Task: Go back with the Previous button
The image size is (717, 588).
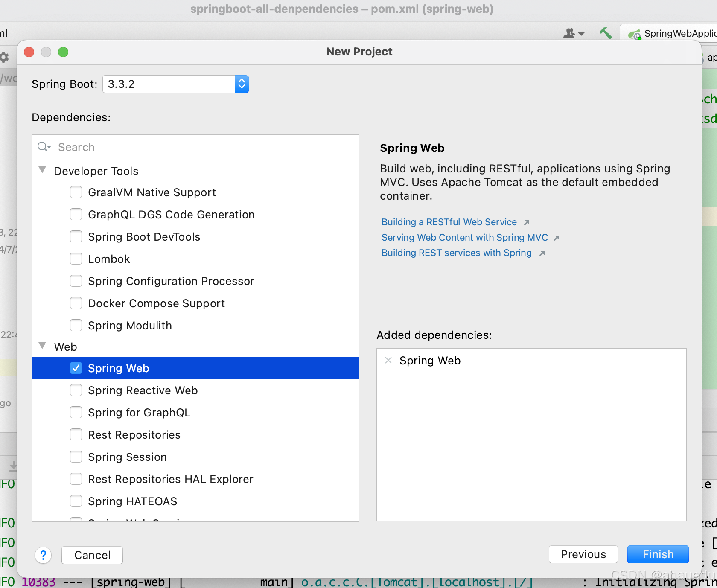Action: point(583,554)
